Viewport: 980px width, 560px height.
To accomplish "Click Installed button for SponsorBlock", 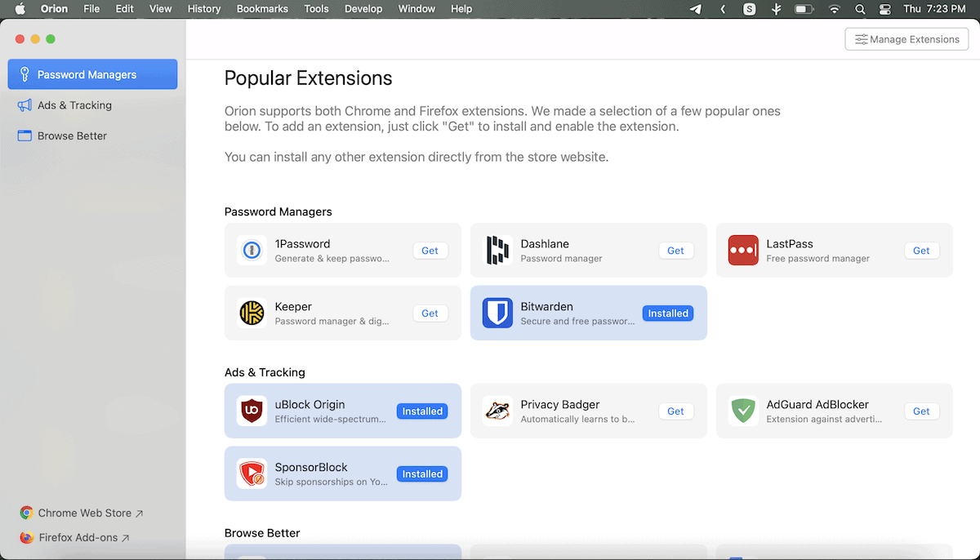I will point(422,473).
